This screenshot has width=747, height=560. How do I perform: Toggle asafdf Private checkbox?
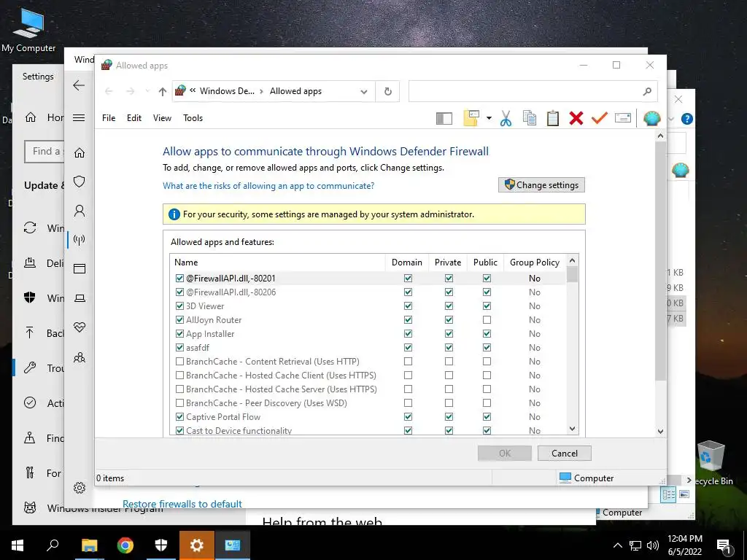[449, 347]
